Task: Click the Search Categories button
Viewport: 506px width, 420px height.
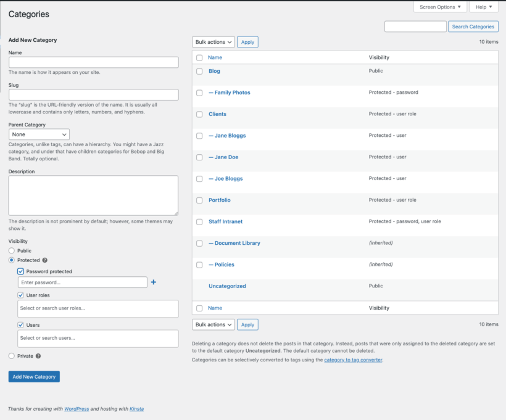Action: (x=473, y=26)
